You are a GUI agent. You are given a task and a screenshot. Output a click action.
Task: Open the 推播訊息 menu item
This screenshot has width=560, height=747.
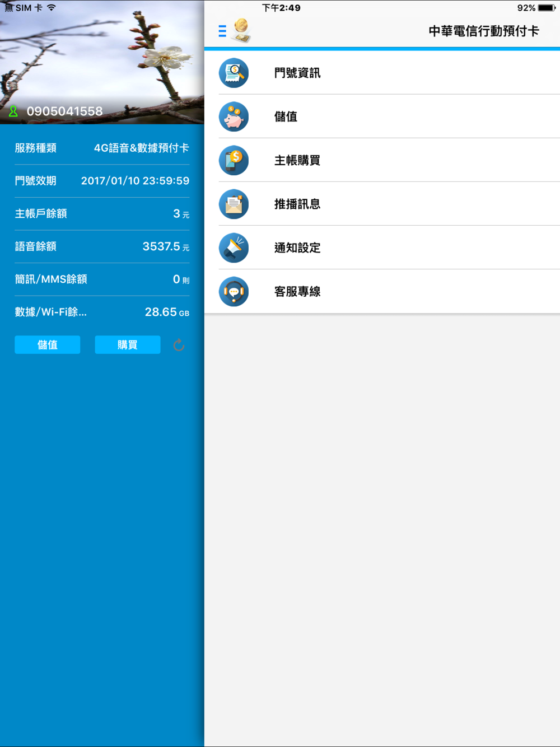[x=382, y=204]
